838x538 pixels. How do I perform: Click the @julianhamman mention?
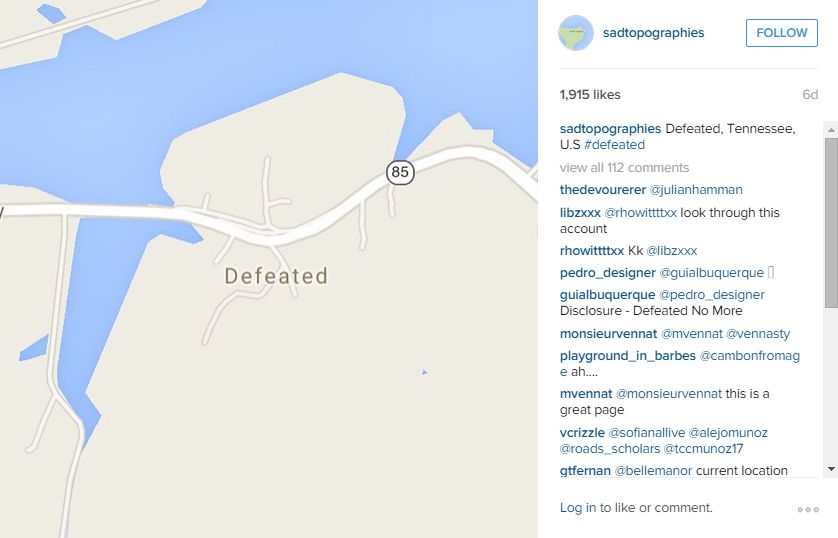(x=696, y=190)
